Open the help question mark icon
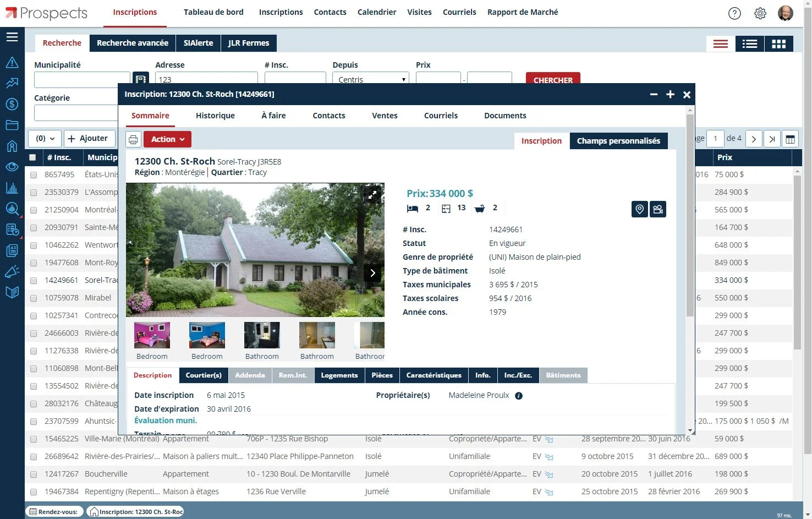Image resolution: width=812 pixels, height=519 pixels. [734, 13]
